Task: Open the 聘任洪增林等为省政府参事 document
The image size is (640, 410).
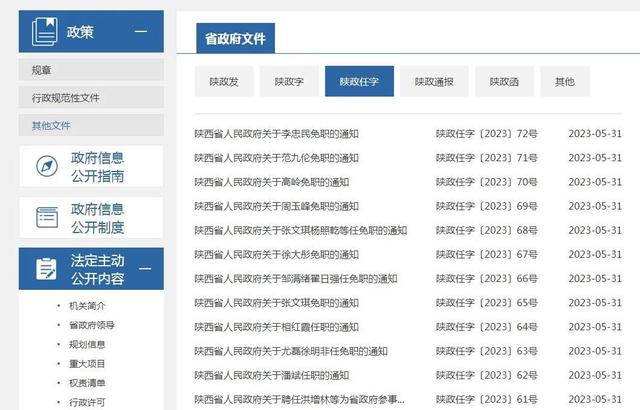Action: click(x=299, y=399)
